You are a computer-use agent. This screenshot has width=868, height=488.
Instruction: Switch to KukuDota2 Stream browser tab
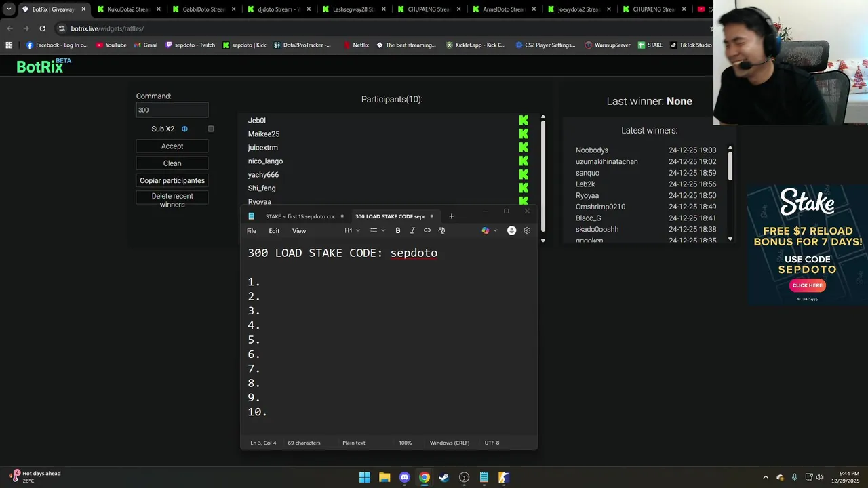point(128,9)
